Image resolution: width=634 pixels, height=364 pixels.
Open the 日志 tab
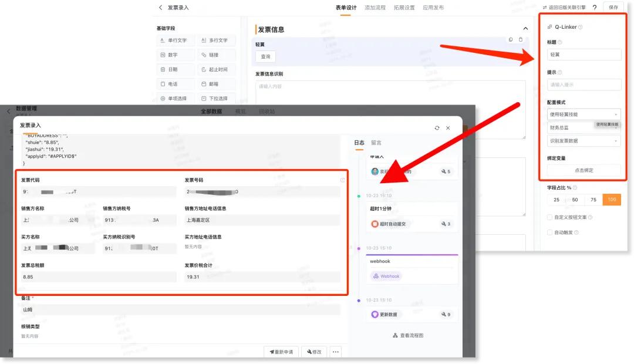coord(359,143)
